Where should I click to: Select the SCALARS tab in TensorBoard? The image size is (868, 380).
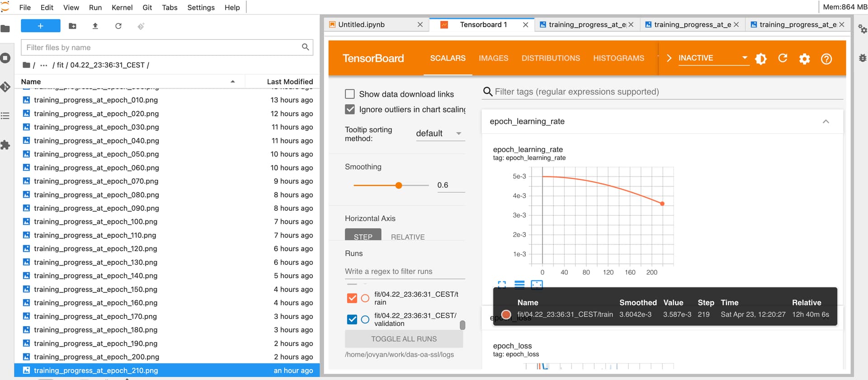coord(448,58)
